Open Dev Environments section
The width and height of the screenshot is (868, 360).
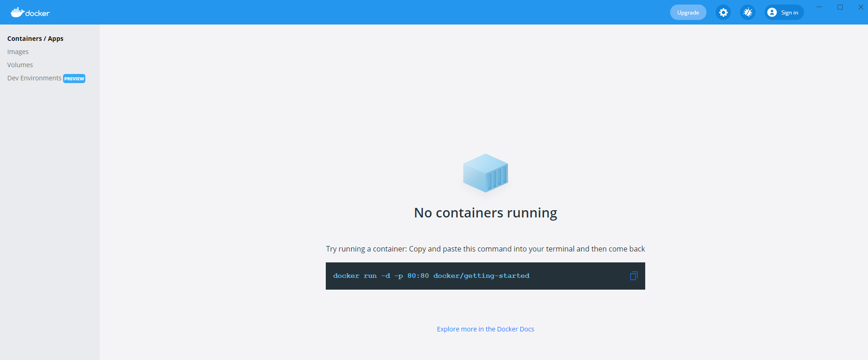pyautogui.click(x=34, y=78)
